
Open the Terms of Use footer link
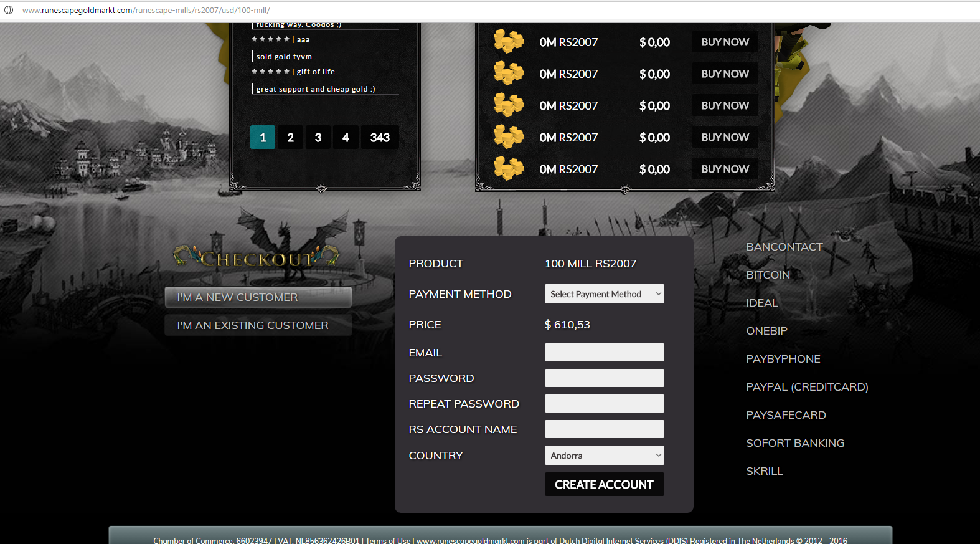pos(388,540)
